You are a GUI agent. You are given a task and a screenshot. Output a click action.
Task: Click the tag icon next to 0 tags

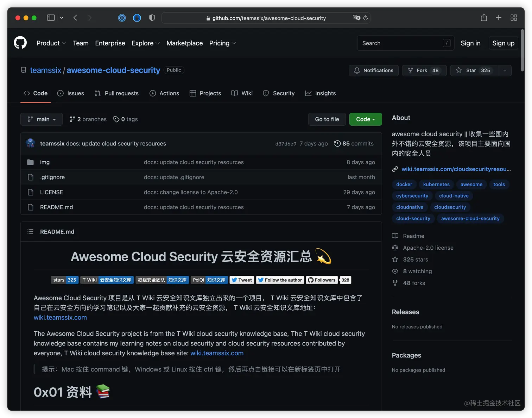tap(116, 119)
